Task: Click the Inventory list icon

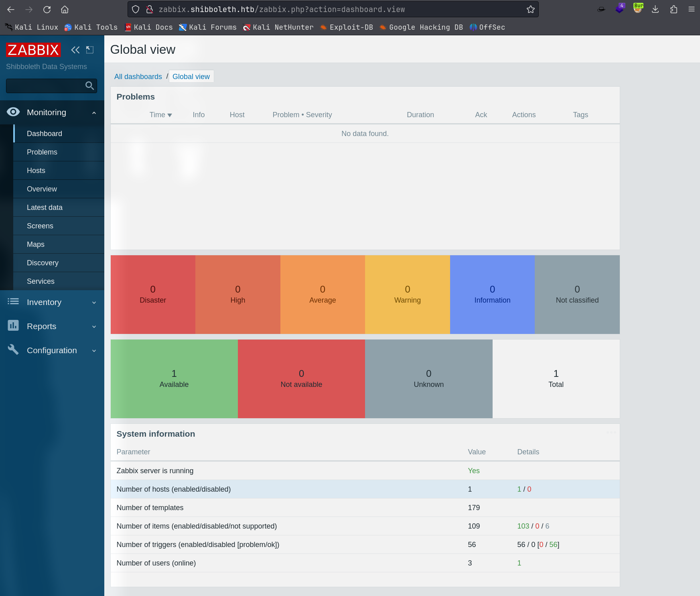Action: pyautogui.click(x=13, y=301)
